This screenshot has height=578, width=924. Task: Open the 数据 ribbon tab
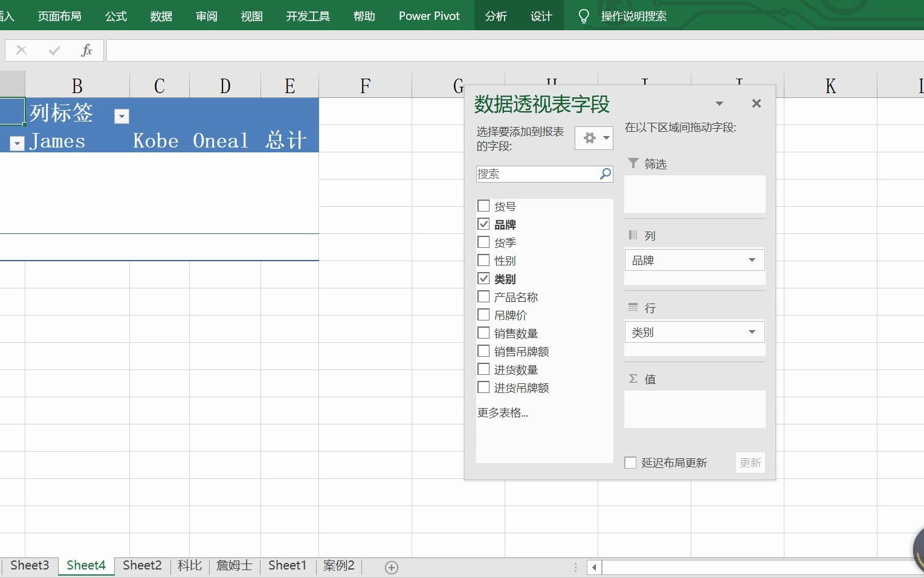click(x=161, y=16)
